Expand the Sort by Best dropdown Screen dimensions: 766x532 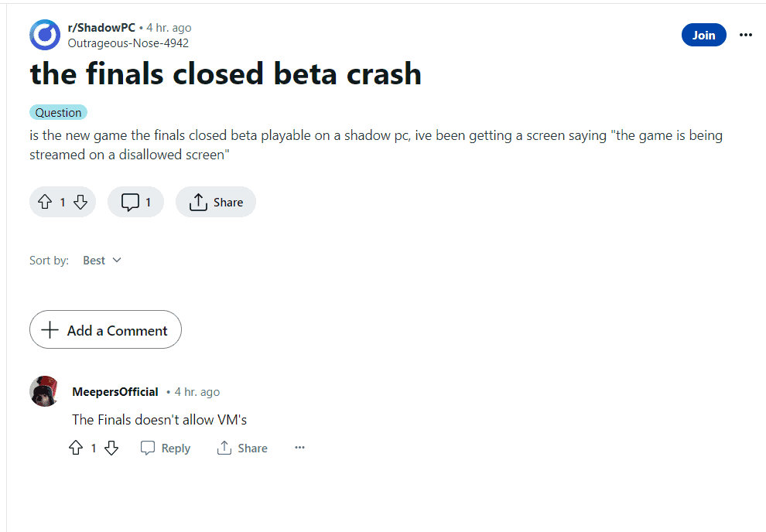tap(102, 261)
